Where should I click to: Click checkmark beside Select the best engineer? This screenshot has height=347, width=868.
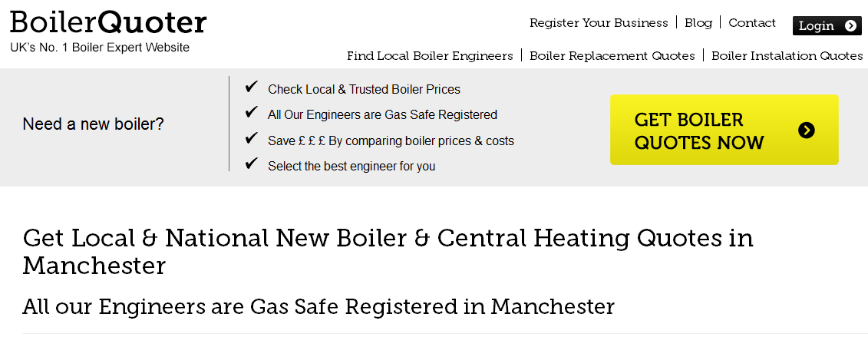click(x=251, y=164)
